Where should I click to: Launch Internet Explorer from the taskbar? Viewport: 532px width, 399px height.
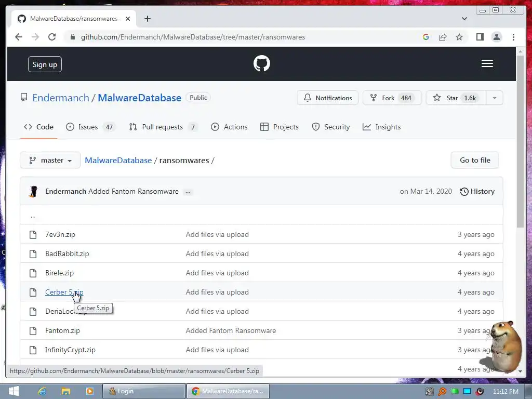(42, 391)
